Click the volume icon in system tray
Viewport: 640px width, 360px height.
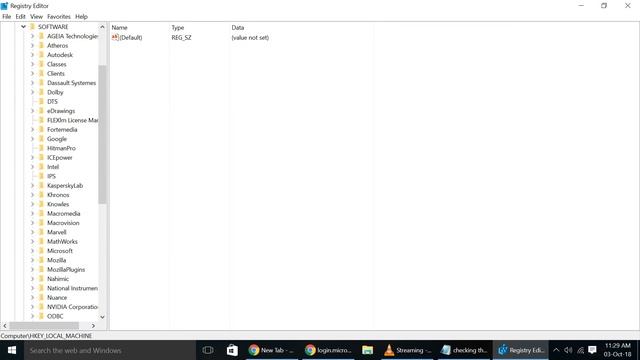point(568,350)
